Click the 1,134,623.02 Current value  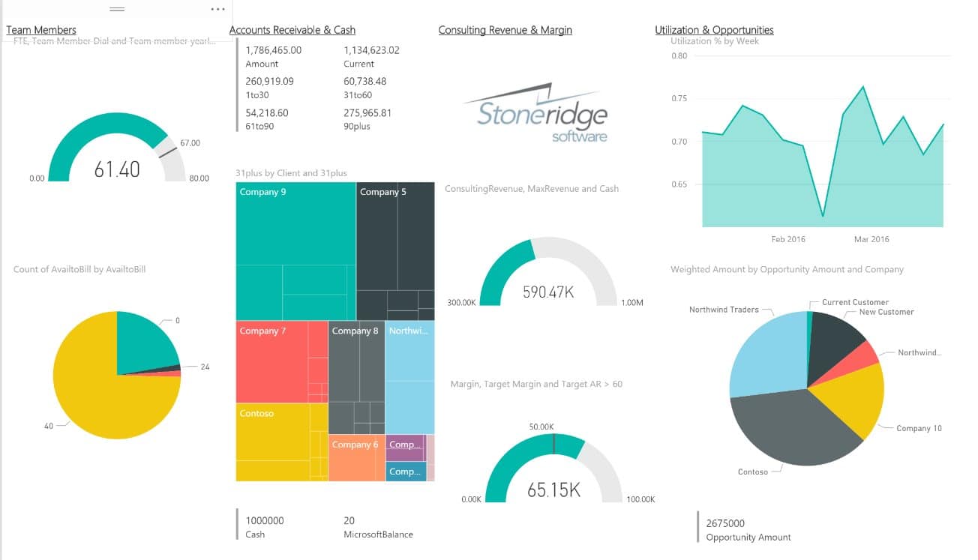click(x=371, y=50)
